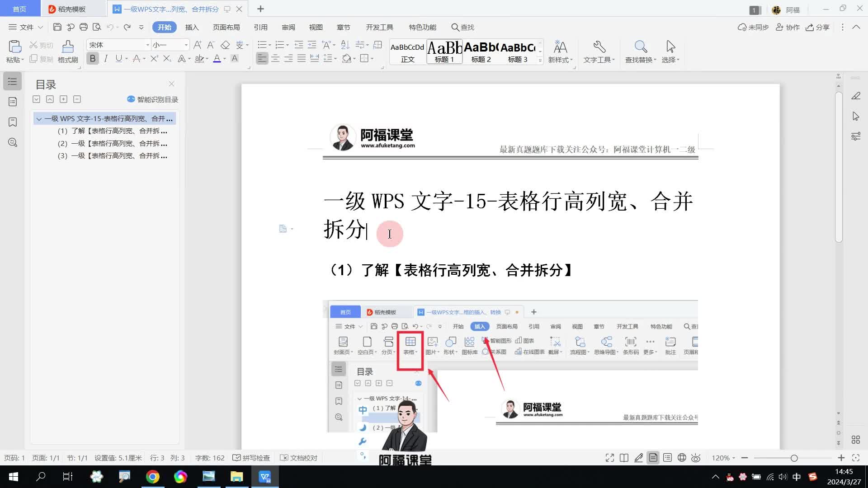
Task: Open the font size dropdown
Action: [x=186, y=45]
